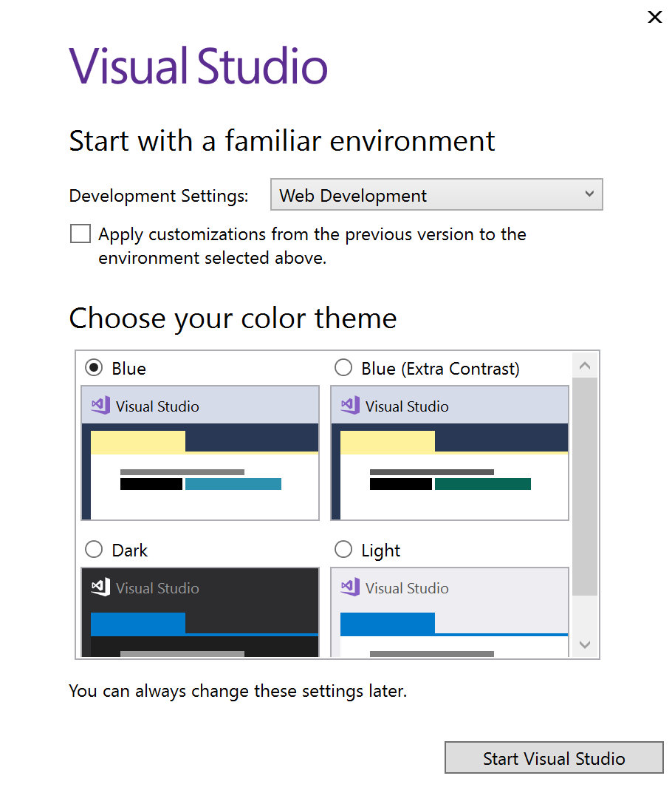Click Visual Studio logo in Blue Extra Contrast preview

tap(350, 406)
